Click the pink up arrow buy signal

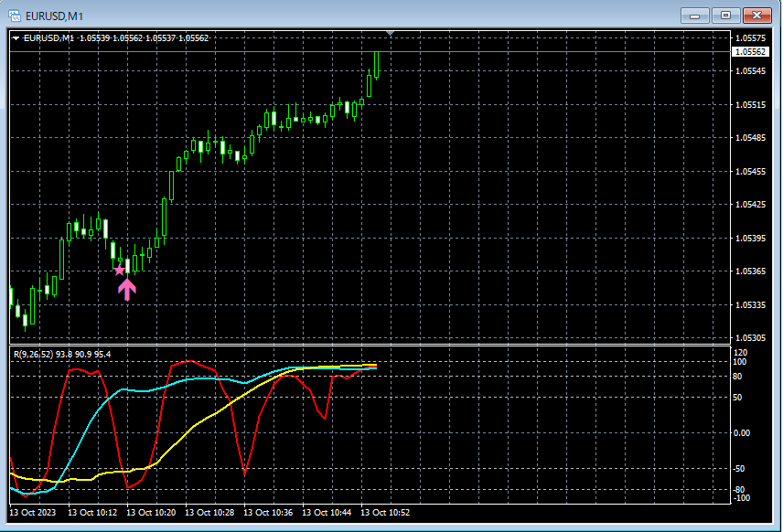[x=127, y=290]
